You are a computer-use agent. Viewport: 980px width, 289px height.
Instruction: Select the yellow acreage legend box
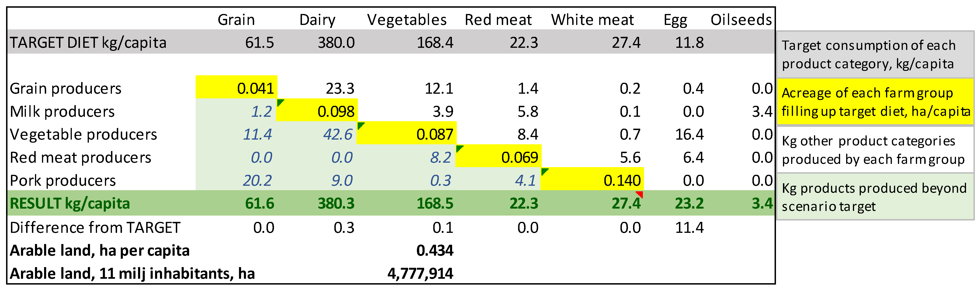click(x=875, y=102)
